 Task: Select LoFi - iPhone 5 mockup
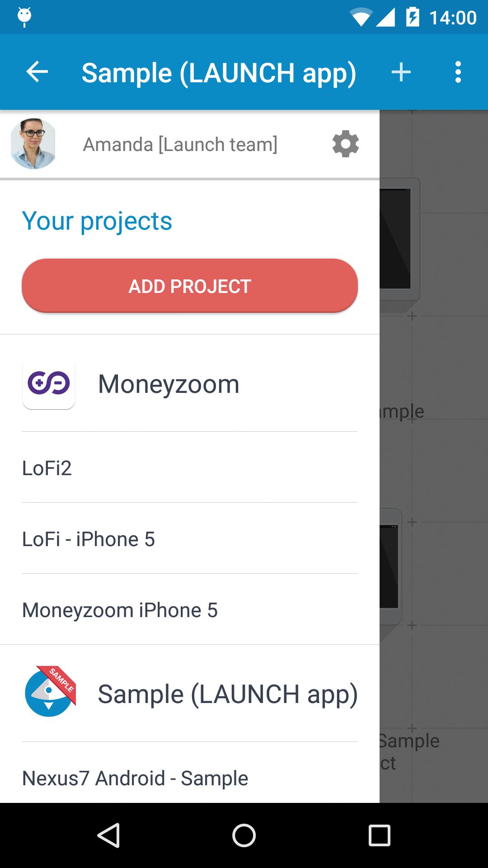tap(89, 539)
